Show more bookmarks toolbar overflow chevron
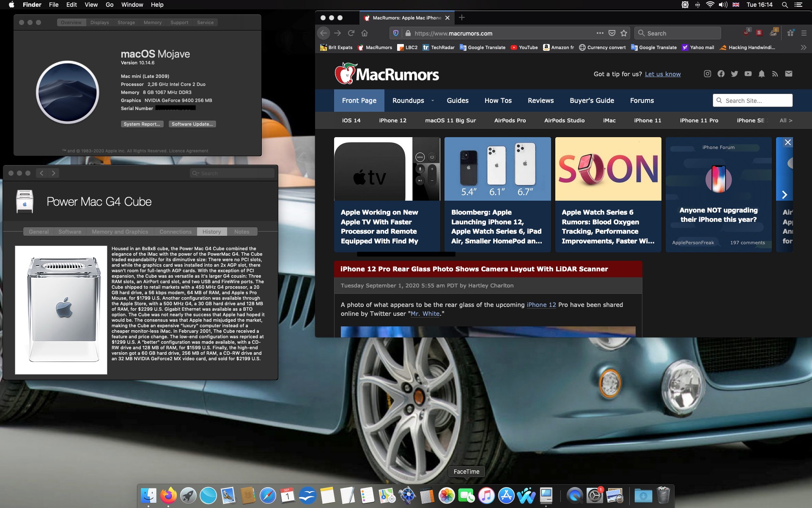The height and width of the screenshot is (508, 812). 803,47
